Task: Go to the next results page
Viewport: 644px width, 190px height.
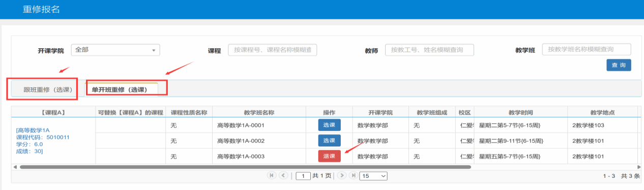Action: point(342,175)
